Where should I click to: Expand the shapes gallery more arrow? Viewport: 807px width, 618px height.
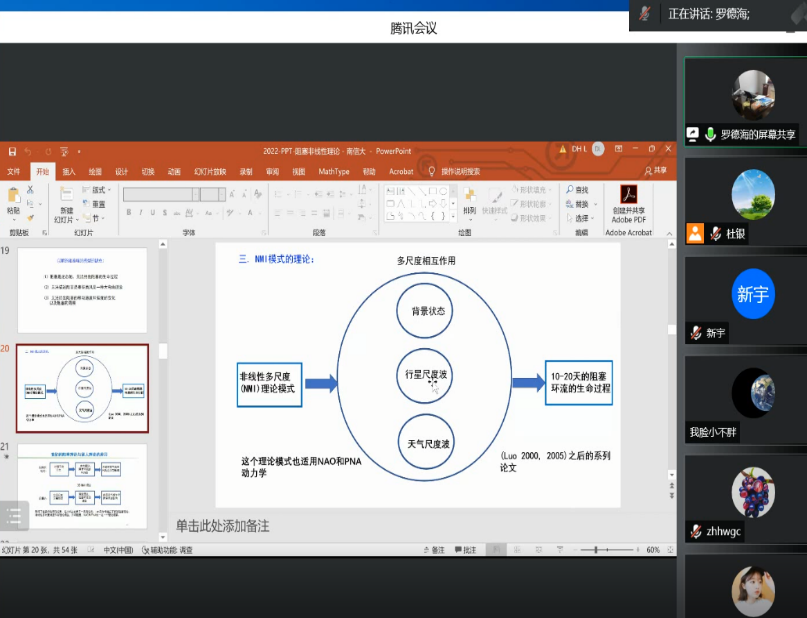tap(453, 217)
